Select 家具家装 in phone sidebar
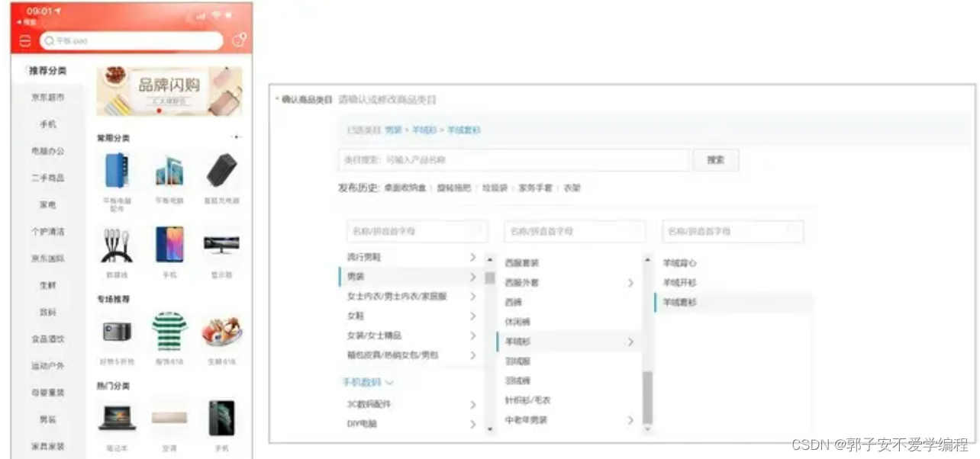Screen dimensions: 980x459 click(47, 446)
